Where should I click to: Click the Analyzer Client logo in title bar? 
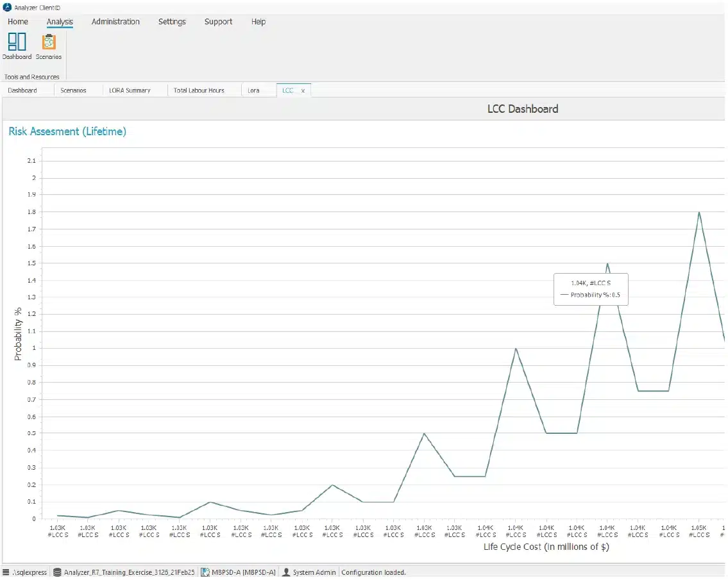(7, 8)
